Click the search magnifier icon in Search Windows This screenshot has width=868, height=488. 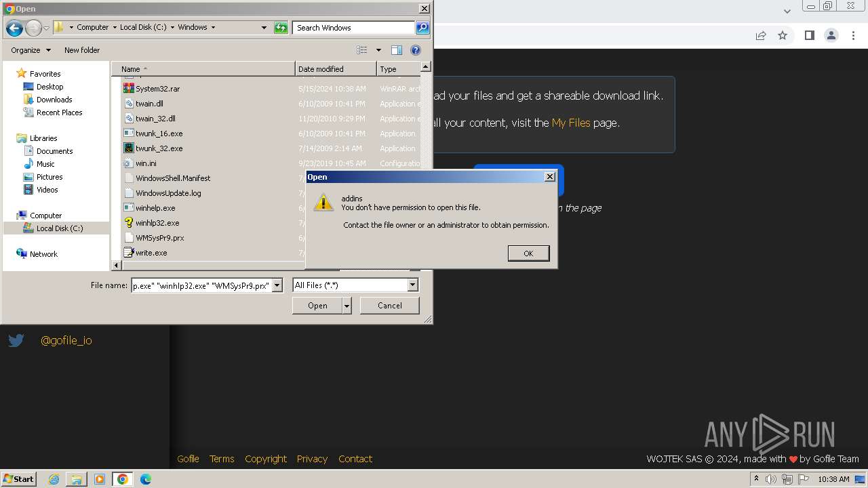point(422,28)
